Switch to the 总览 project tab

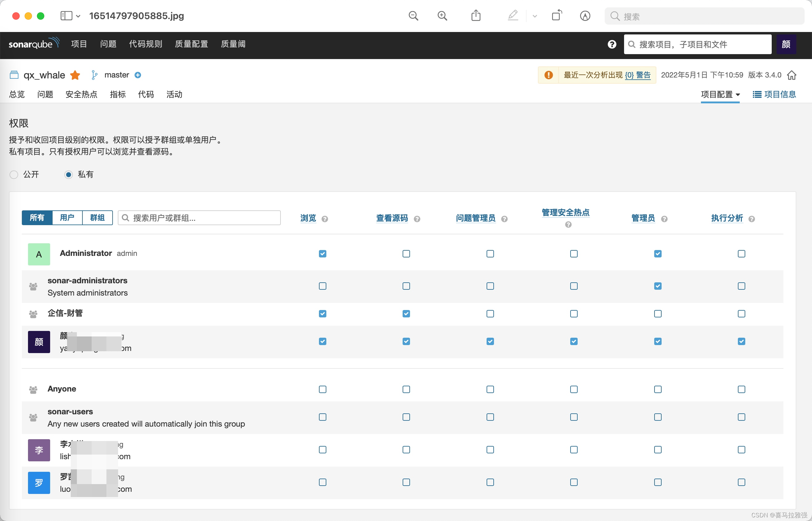[x=17, y=94]
